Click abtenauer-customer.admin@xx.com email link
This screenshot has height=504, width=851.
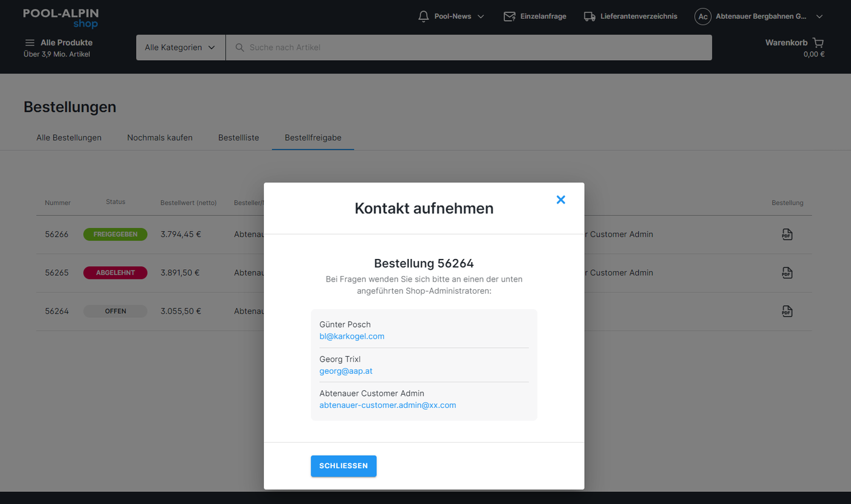click(387, 405)
